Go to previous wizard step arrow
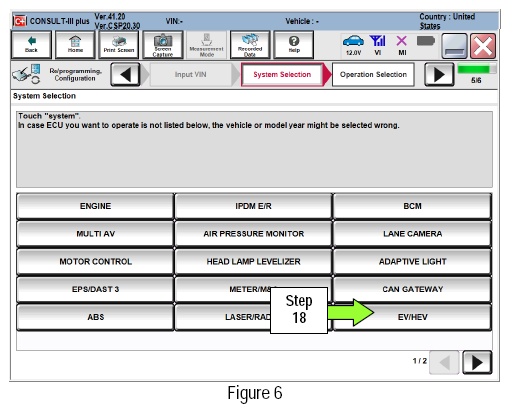This screenshot has width=510, height=413. point(125,74)
